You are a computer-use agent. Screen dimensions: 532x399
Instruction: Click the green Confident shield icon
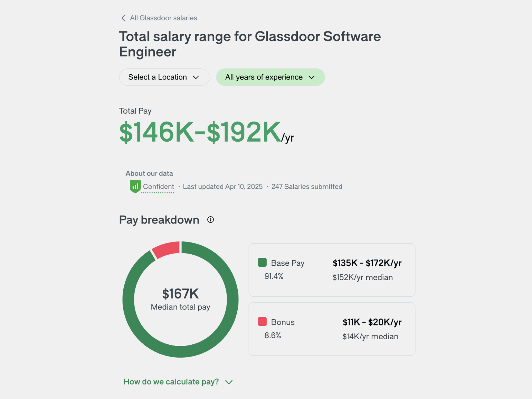pyautogui.click(x=135, y=187)
